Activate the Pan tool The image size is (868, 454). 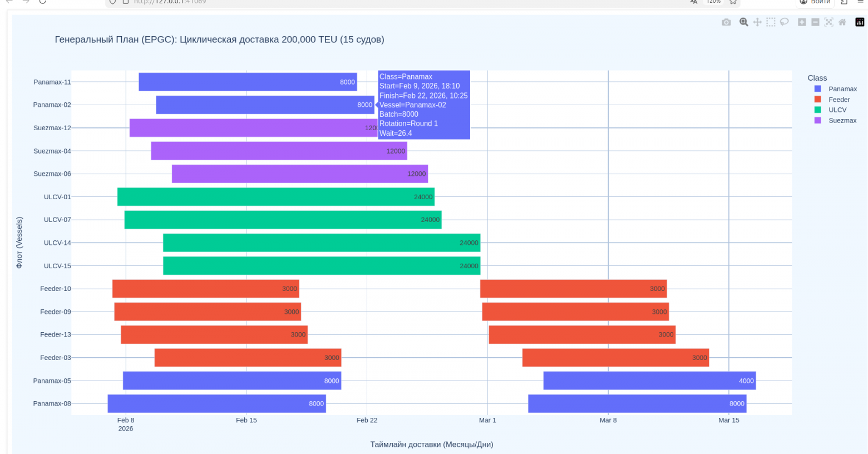(x=757, y=22)
